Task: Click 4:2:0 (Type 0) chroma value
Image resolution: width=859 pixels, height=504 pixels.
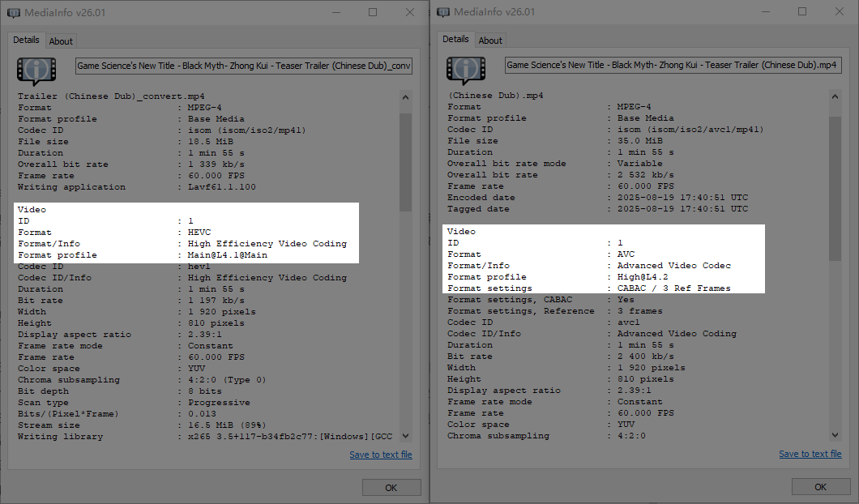Action: [227, 380]
